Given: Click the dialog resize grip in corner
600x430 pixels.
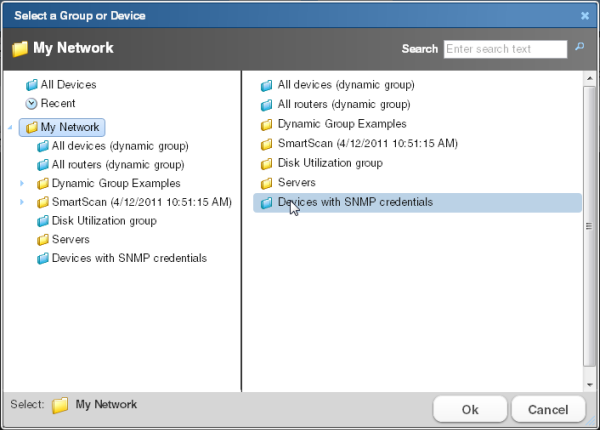Looking at the screenshot, I should pos(592,422).
